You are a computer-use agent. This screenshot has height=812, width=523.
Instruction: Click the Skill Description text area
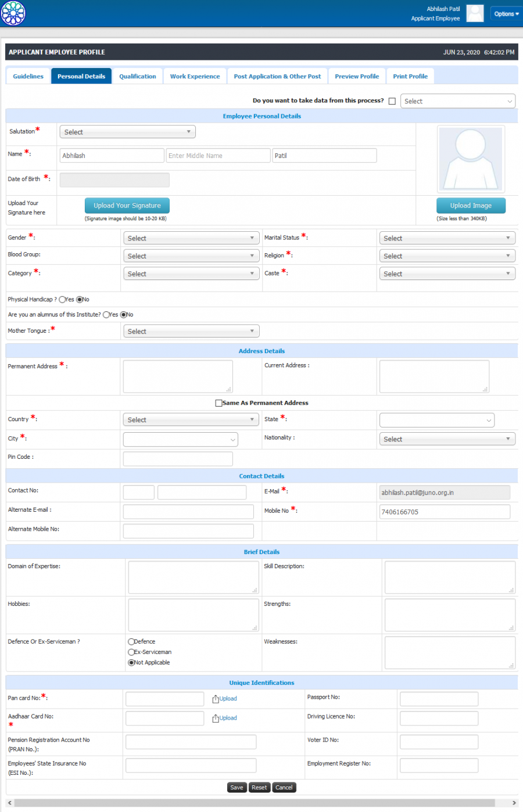(x=450, y=577)
